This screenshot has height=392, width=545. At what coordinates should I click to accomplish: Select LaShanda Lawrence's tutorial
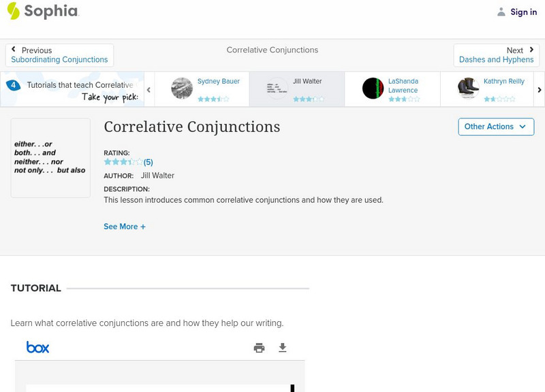392,89
